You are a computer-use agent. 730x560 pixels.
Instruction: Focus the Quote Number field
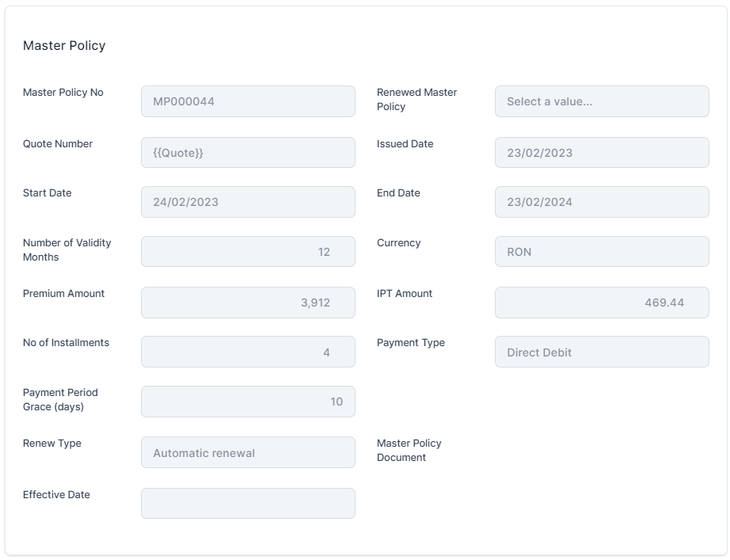(x=248, y=153)
